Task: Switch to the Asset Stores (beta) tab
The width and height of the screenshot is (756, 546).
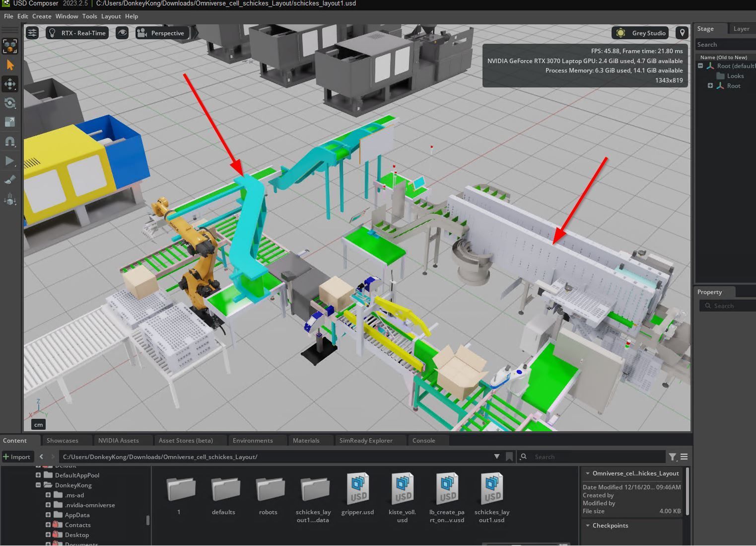Action: [190, 441]
